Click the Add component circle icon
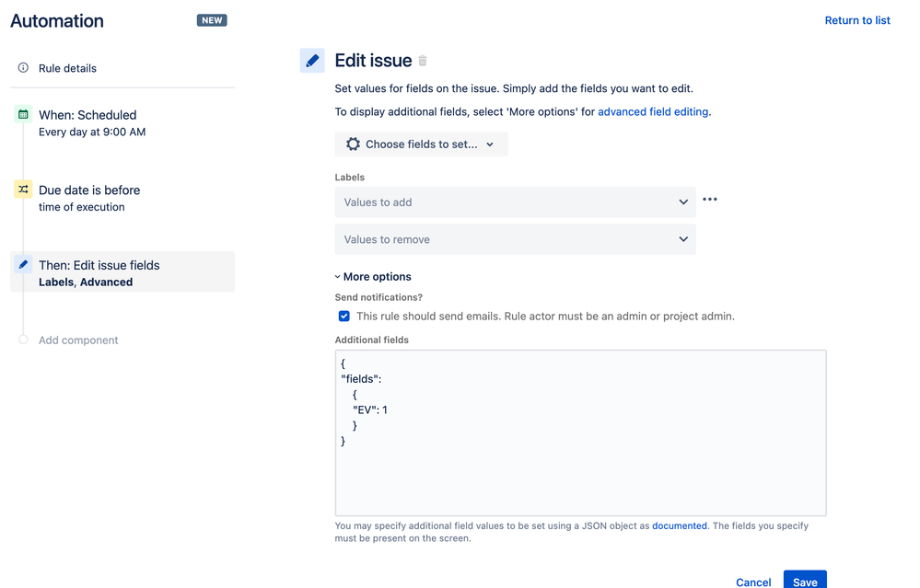 pos(23,340)
